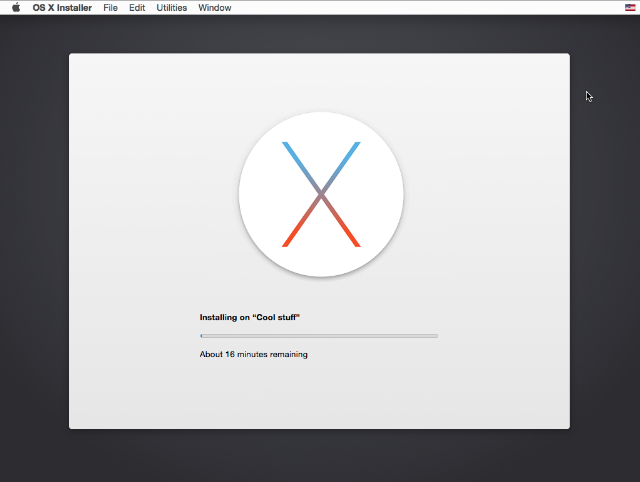The image size is (640, 482).
Task: Open the Window menu
Action: [x=215, y=8]
